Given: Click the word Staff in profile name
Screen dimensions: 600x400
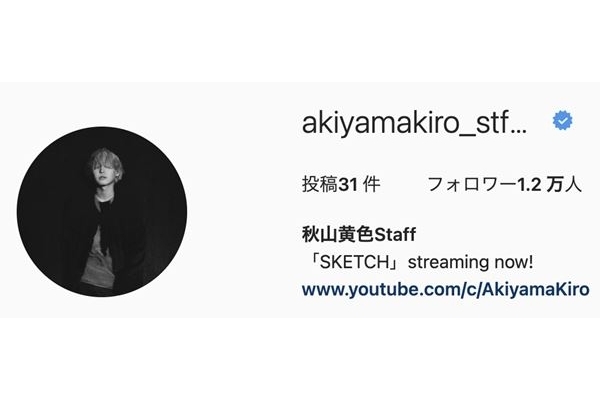Looking at the screenshot, I should point(395,235).
